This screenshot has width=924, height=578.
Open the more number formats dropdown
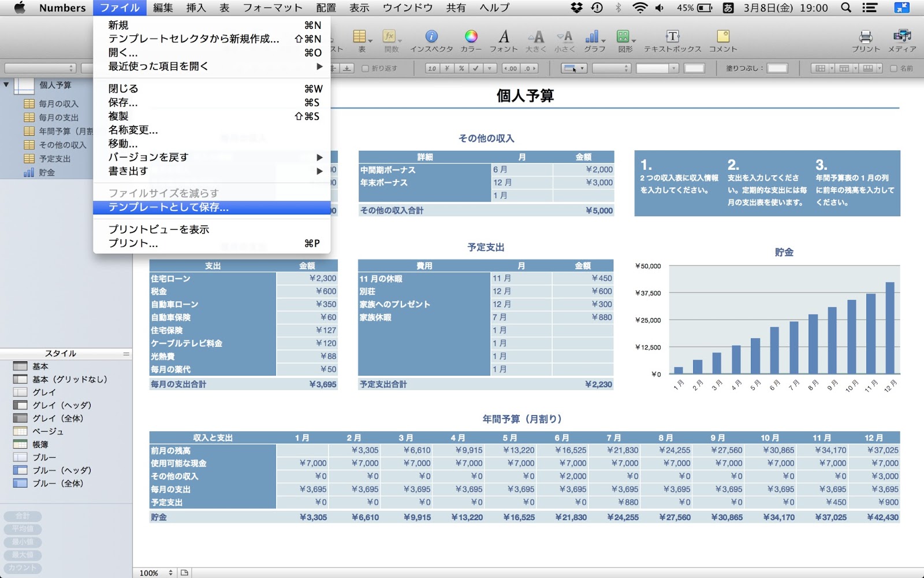point(490,68)
